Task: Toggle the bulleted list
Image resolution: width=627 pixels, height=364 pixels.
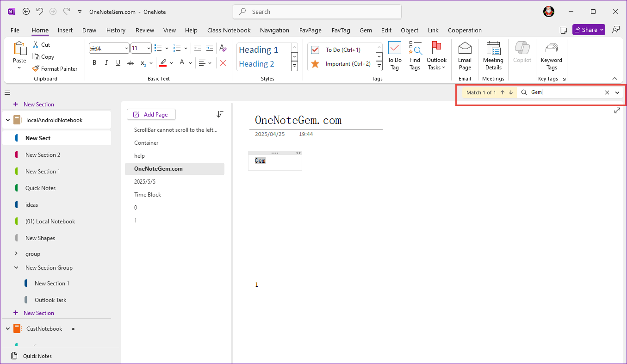Action: (x=158, y=48)
